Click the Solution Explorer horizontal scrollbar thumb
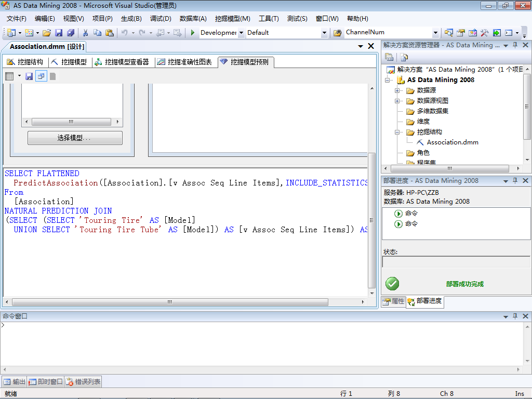 coord(450,169)
